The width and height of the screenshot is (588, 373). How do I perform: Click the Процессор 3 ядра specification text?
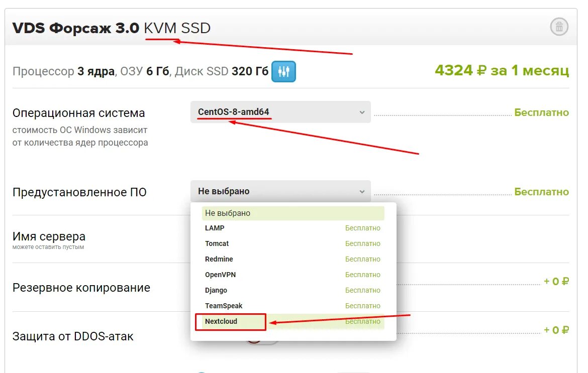coord(64,71)
